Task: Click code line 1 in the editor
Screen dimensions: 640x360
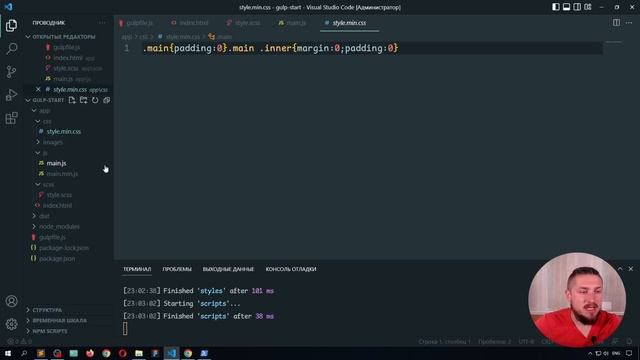Action: click(x=270, y=48)
